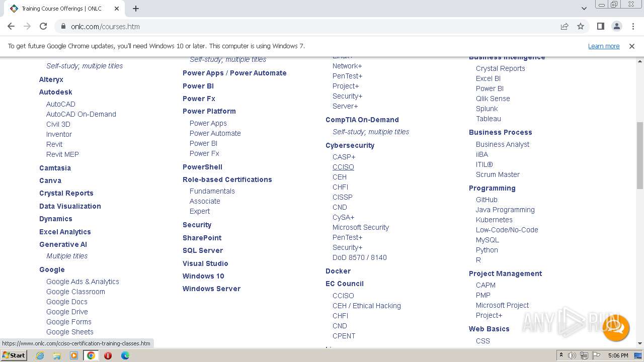The height and width of the screenshot is (362, 644).
Task: Open the AutoCAD On-Demand course link
Action: [81, 114]
